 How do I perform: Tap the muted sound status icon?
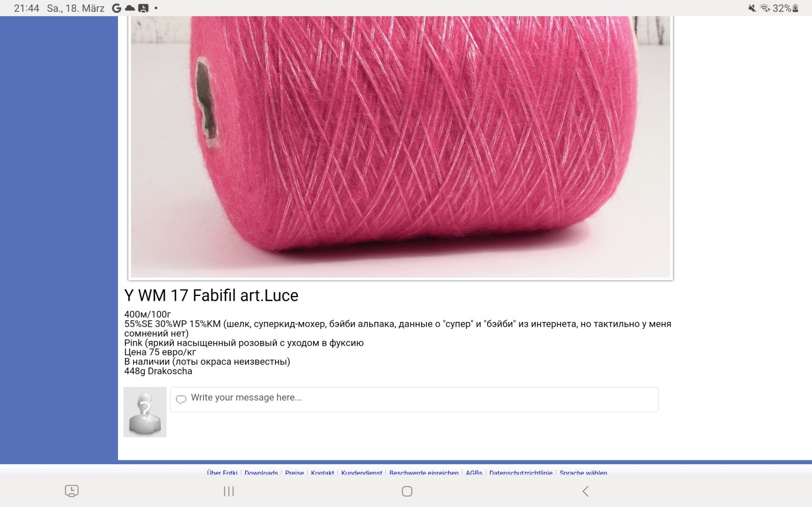click(x=752, y=8)
